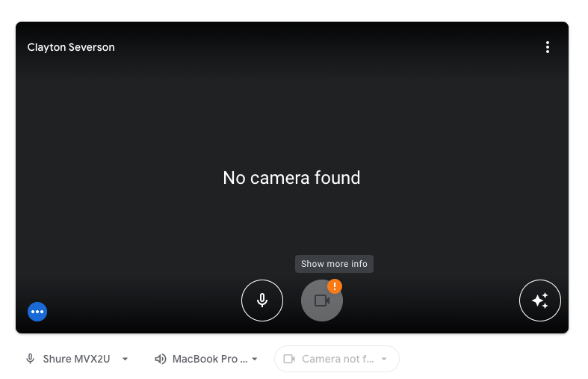Screen dimensions: 588x379
Task: Click the 'No camera found' message
Action: tap(291, 178)
